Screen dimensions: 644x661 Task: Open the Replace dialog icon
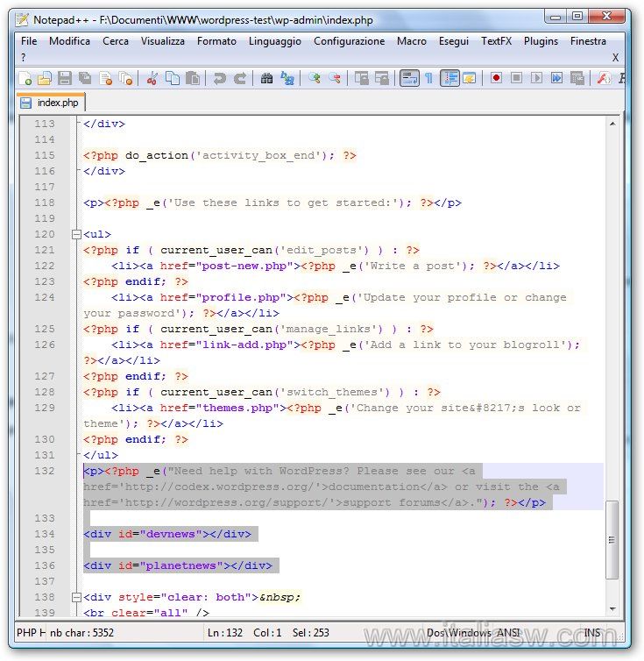(287, 78)
